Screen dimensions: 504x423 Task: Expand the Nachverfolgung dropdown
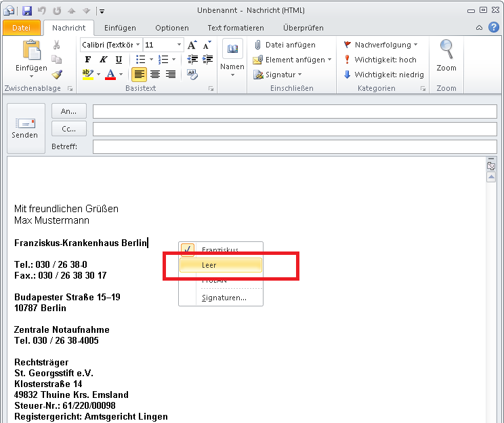(x=415, y=45)
